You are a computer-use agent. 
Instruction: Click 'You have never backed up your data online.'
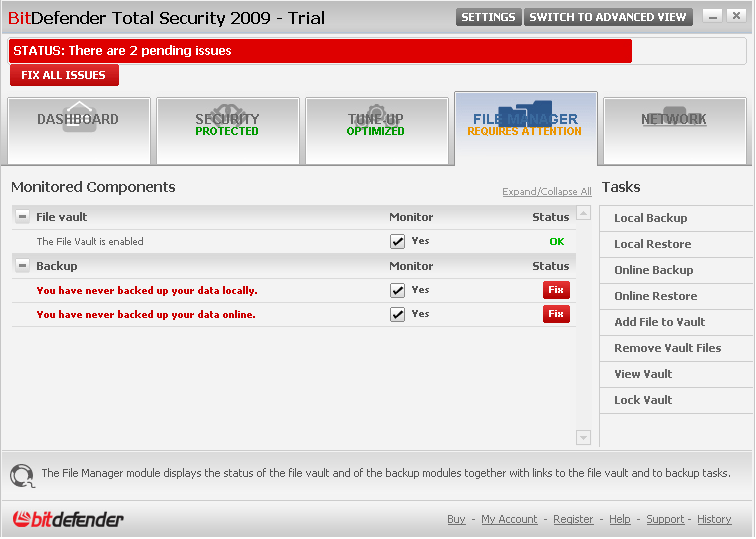coord(146,315)
